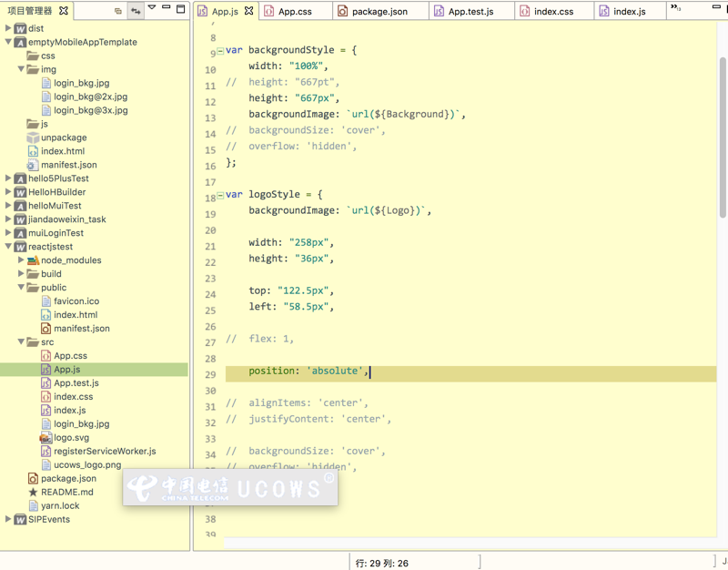Switch to the package.json editor tab
Image resolution: width=728 pixels, height=570 pixels.
tap(379, 12)
